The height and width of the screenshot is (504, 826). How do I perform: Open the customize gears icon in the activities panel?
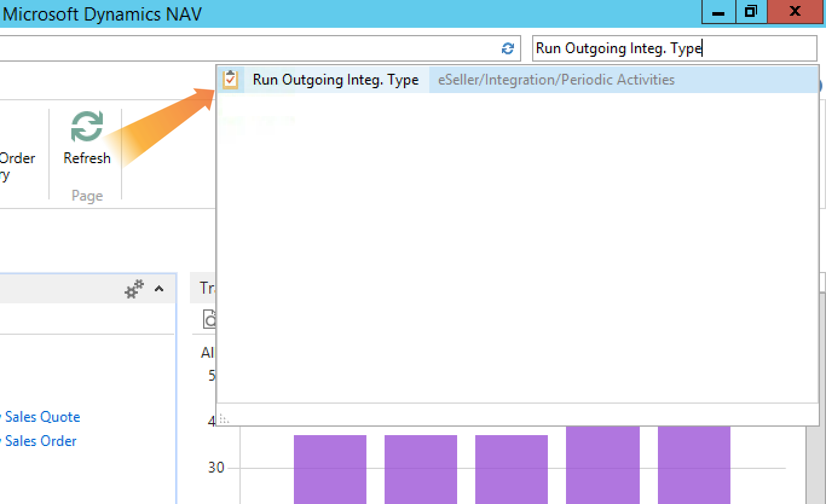(x=134, y=289)
